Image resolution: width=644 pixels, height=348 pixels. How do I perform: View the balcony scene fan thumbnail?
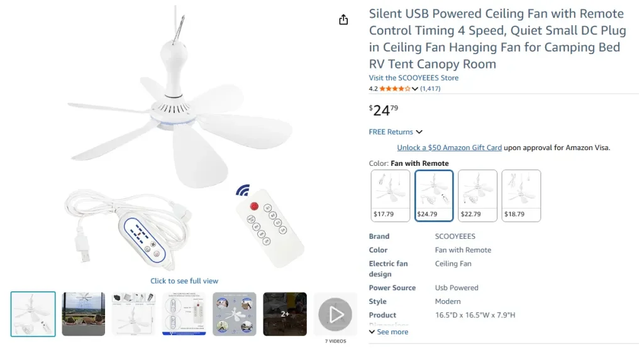[84, 313]
